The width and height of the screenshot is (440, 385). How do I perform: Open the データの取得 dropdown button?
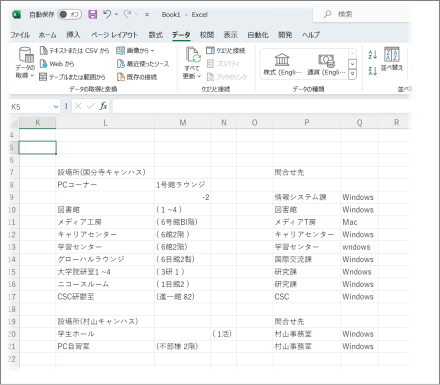coord(25,63)
